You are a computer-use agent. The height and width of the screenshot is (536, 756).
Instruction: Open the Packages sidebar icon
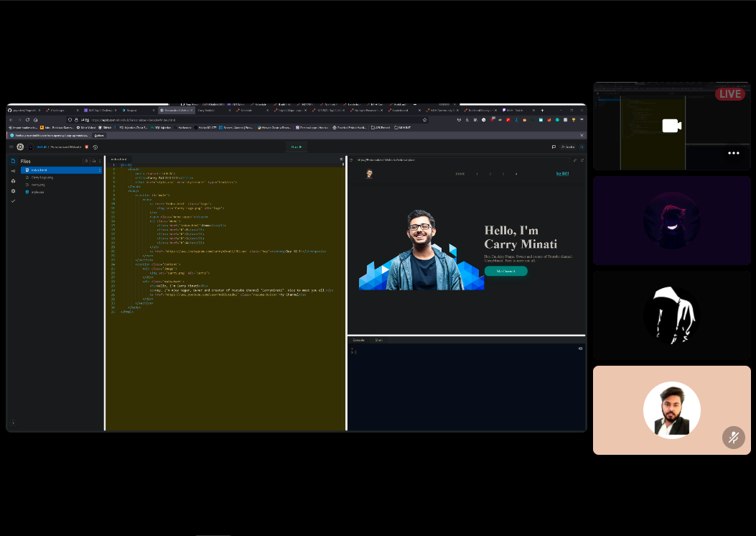point(13,181)
